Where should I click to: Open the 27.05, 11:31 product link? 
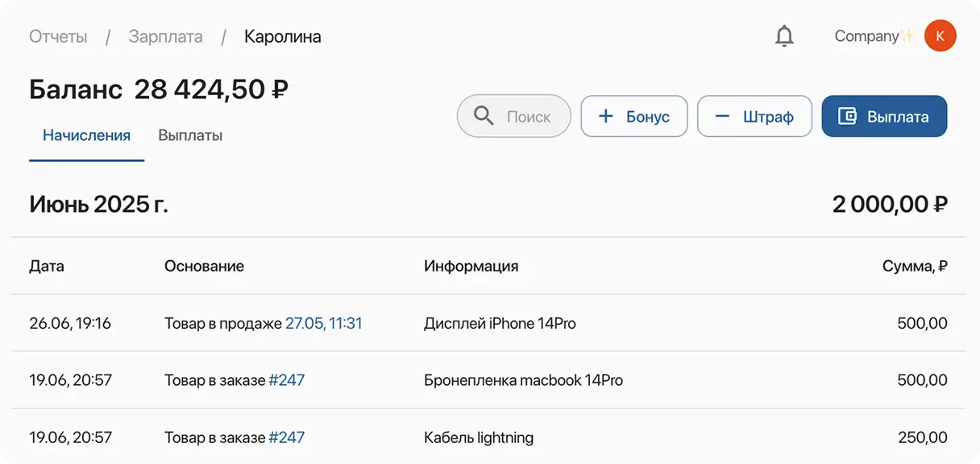pyautogui.click(x=323, y=322)
